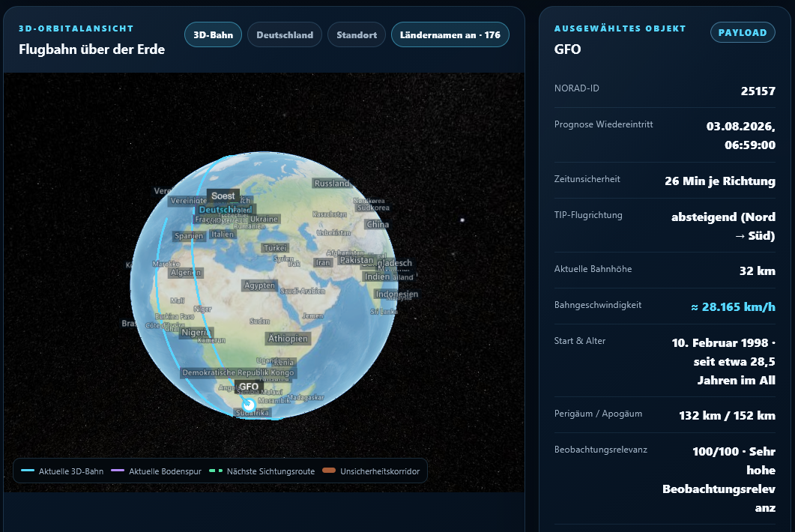The image size is (795, 532).
Task: Click the green dashed Nächste Sichtungsroute swatch
Action: [216, 471]
